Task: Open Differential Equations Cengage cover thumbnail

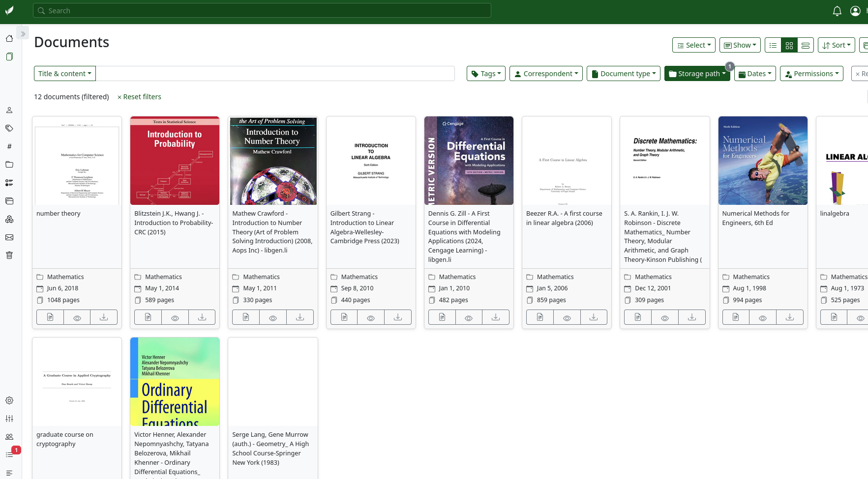Action: (469, 161)
